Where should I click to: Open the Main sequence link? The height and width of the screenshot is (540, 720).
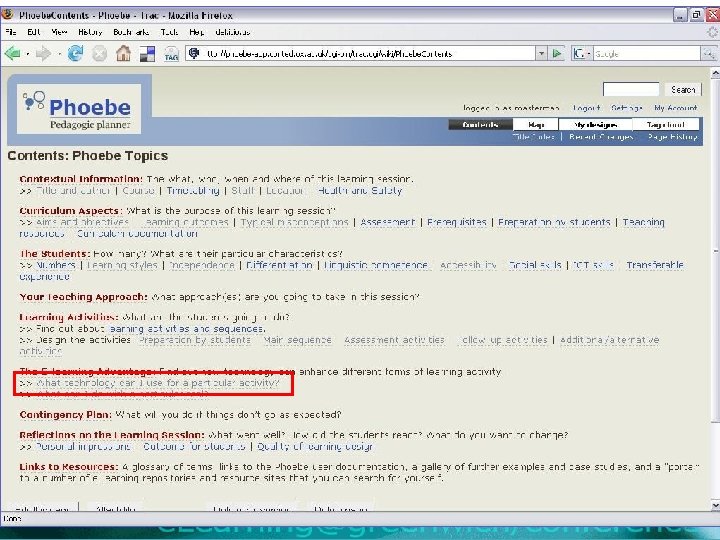click(x=298, y=340)
